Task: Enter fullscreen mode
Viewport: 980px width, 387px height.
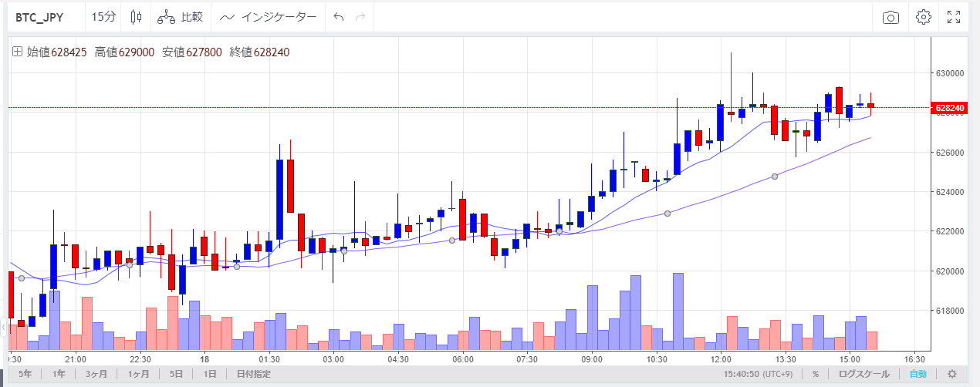Action: tap(954, 17)
